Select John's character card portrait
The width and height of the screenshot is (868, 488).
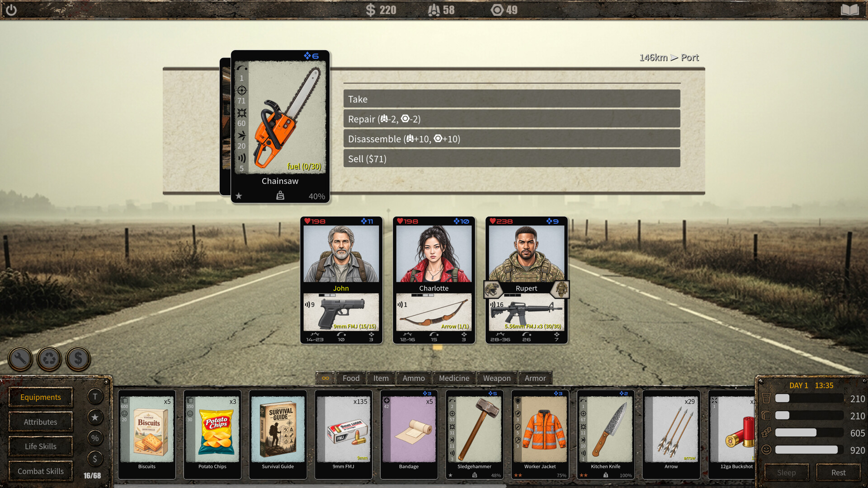(341, 254)
